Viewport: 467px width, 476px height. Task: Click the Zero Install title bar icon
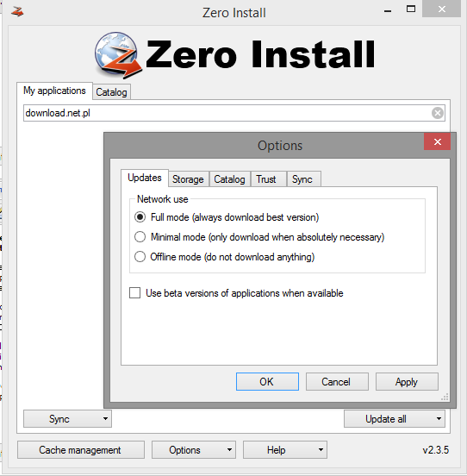click(17, 11)
